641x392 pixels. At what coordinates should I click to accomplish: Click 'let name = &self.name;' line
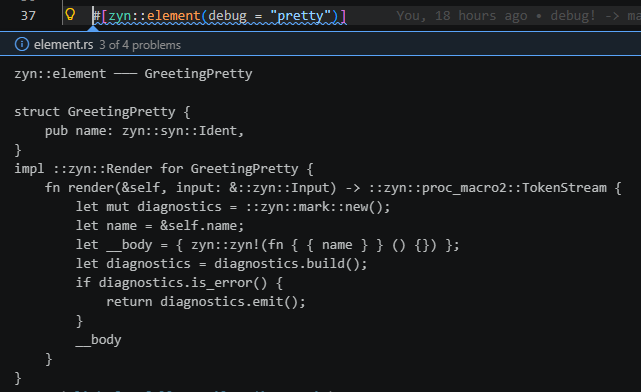tap(159, 226)
